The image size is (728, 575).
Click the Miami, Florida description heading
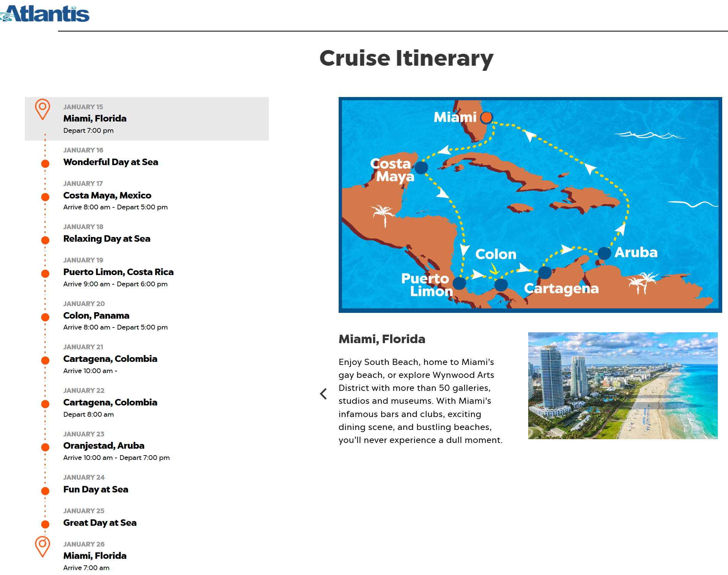(x=382, y=339)
